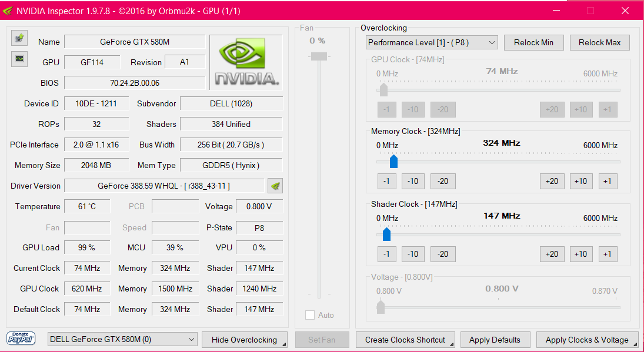Toggle the Auto fan checkbox

point(310,315)
